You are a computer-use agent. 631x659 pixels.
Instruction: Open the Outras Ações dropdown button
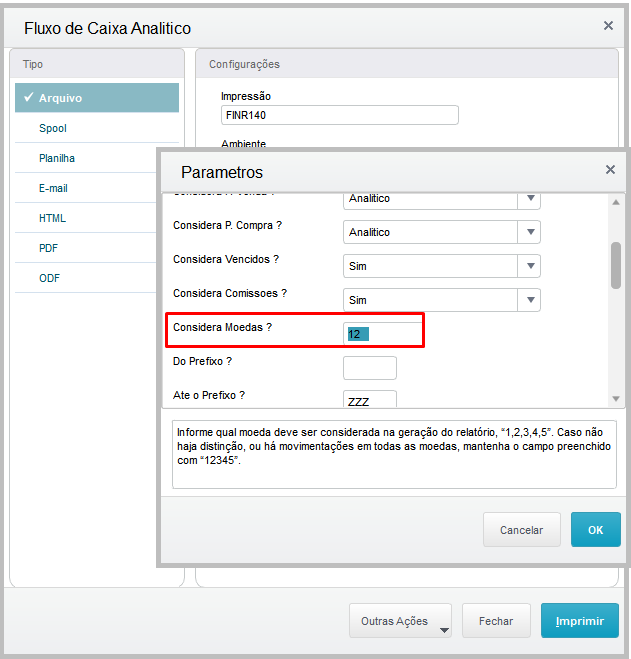400,621
